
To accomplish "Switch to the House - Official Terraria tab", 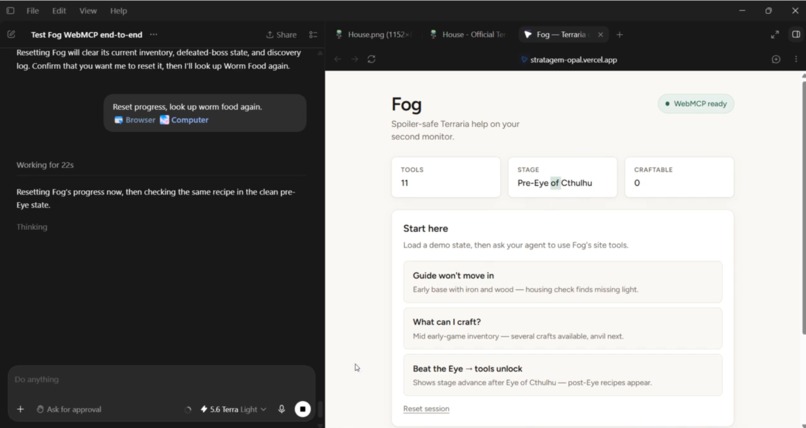I will coord(468,34).
